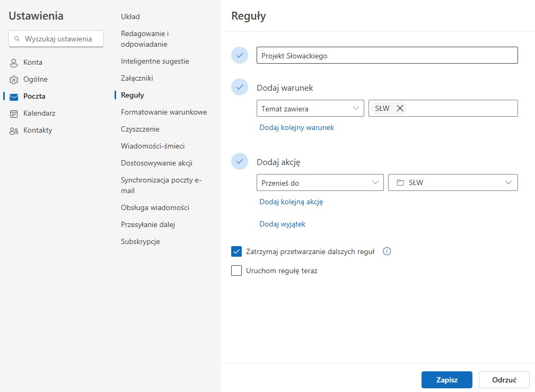The height and width of the screenshot is (392, 535).
Task: Remove the SŁW condition tag via X
Action: [401, 108]
